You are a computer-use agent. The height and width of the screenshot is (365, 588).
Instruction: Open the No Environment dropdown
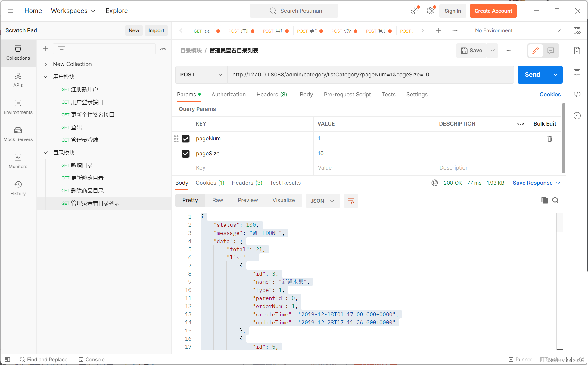click(518, 30)
